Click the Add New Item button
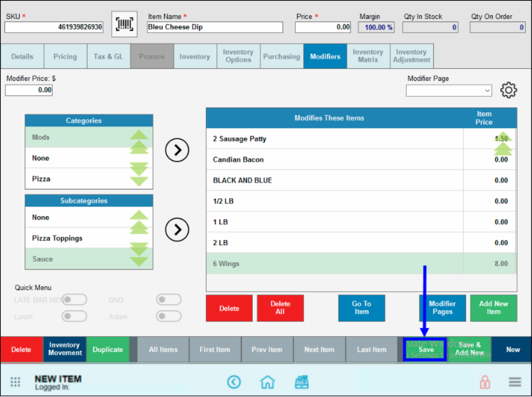532x397 pixels. tap(494, 308)
